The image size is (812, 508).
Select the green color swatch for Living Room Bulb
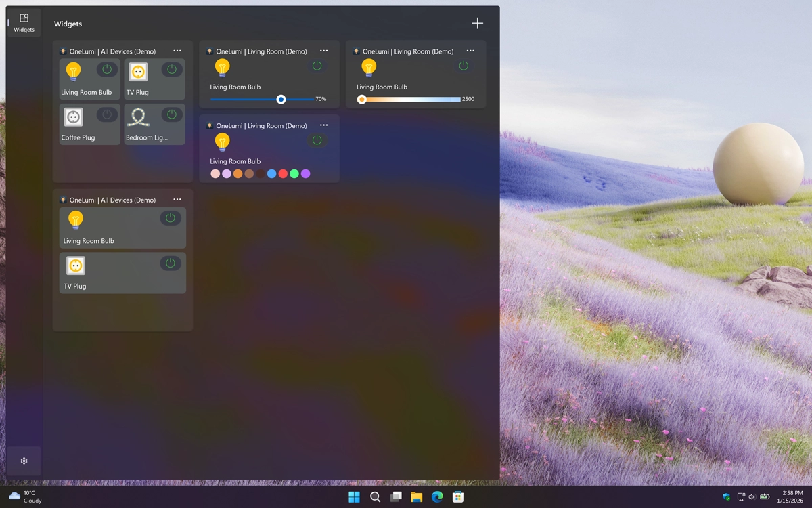click(294, 173)
